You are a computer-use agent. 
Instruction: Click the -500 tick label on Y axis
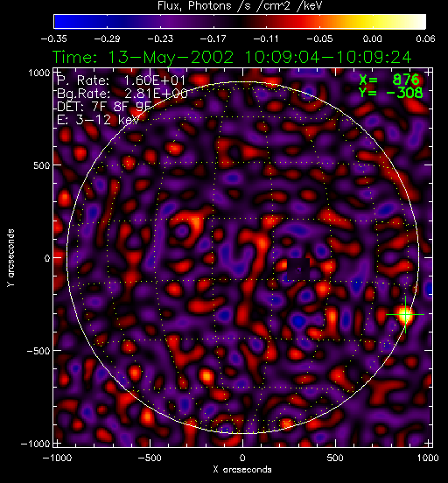(x=38, y=351)
